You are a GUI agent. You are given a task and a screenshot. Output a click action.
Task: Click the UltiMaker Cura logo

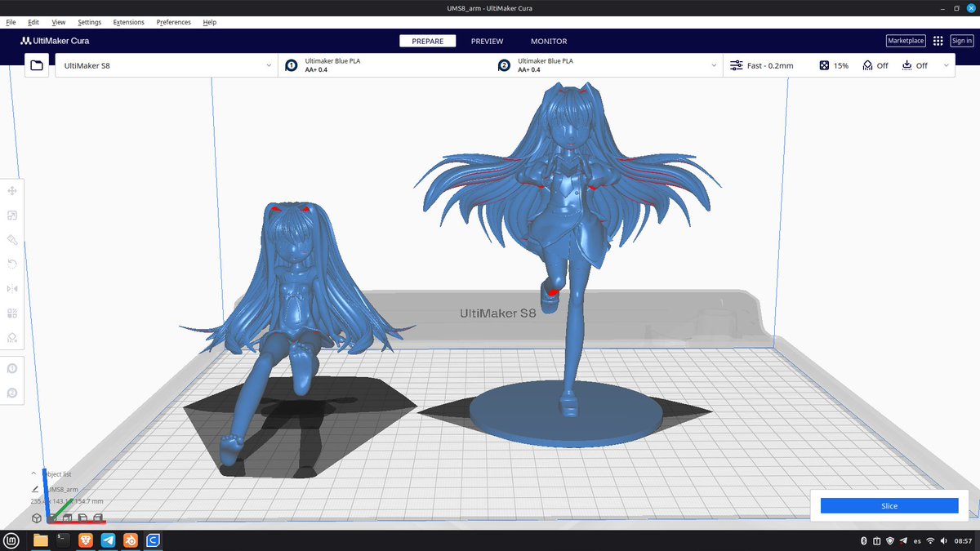click(55, 41)
